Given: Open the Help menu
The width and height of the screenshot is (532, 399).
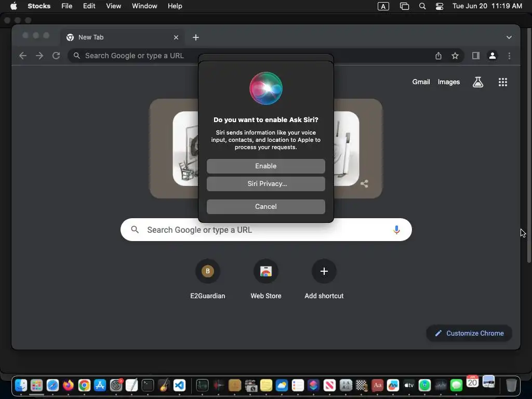Looking at the screenshot, I should click(x=175, y=6).
